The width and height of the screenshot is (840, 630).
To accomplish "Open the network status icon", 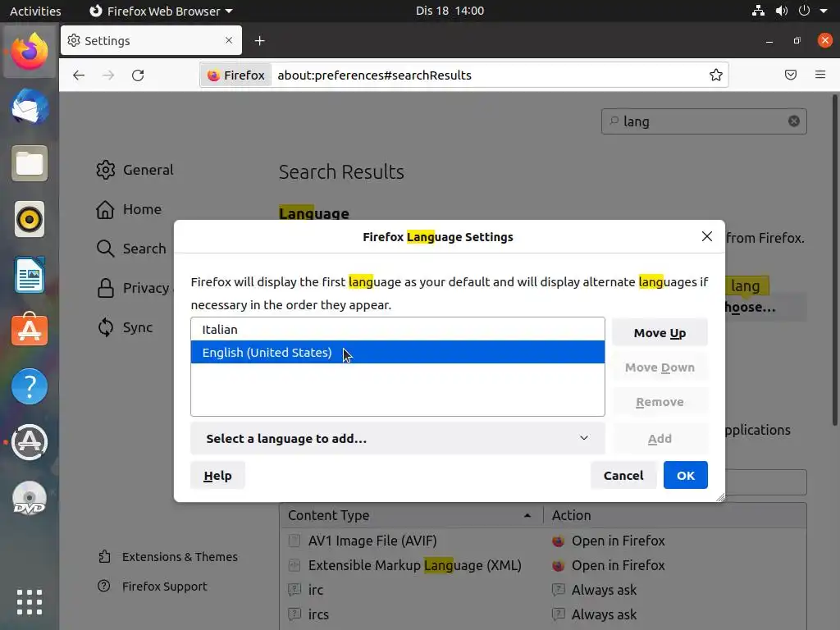I will click(758, 11).
